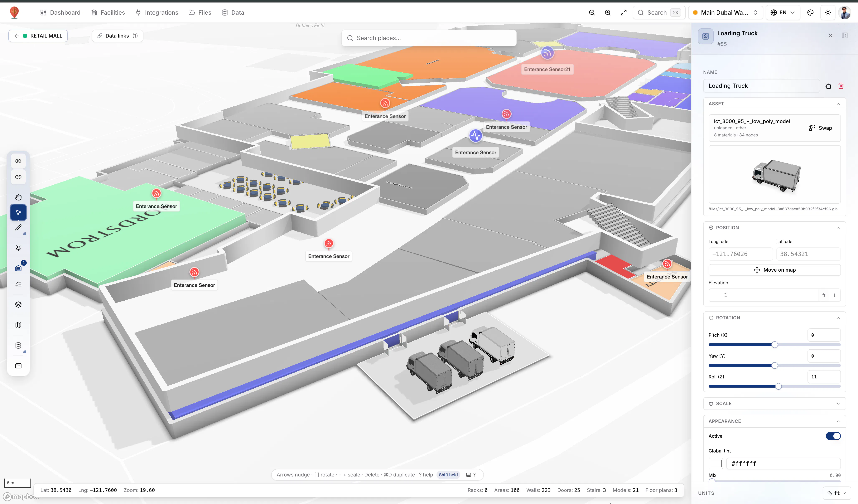Click the zoom in magnifier icon

[608, 13]
